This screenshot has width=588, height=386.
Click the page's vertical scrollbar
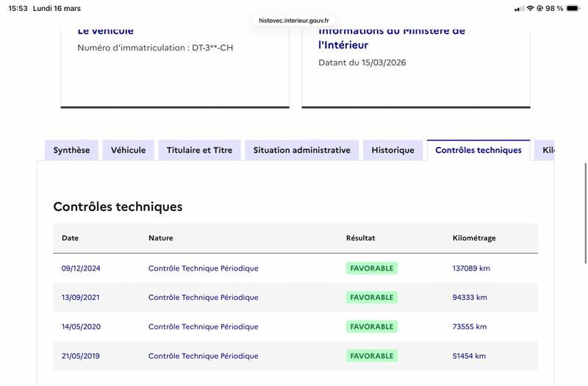[x=585, y=213]
